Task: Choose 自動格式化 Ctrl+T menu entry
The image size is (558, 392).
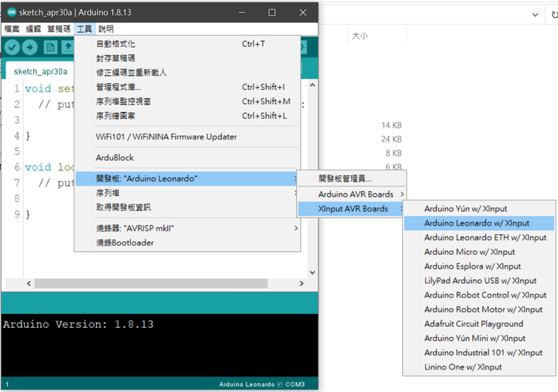Action: pyautogui.click(x=188, y=44)
